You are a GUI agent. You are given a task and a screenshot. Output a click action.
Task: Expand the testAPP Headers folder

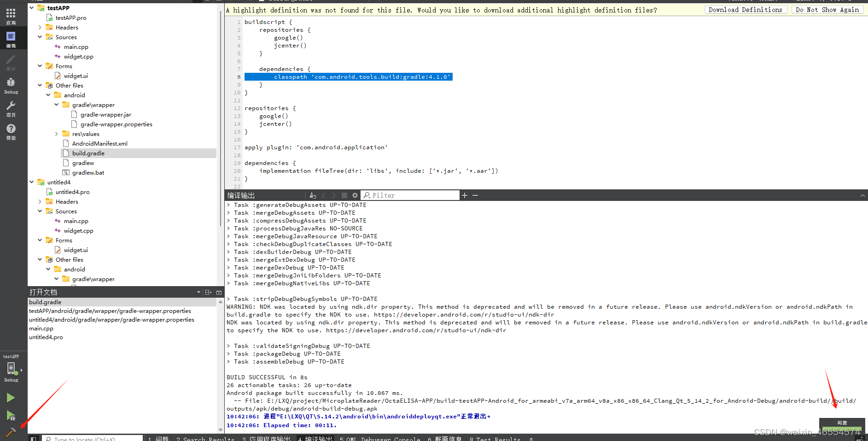click(40, 27)
